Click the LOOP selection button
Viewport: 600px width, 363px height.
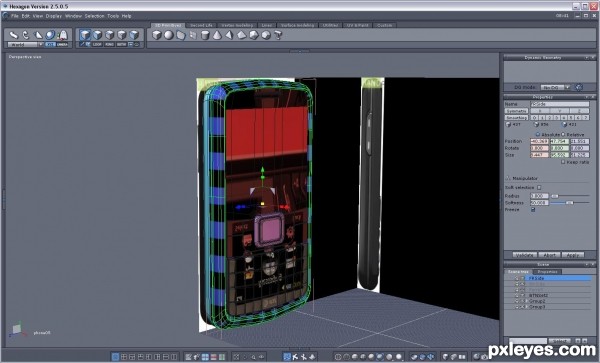(x=97, y=44)
